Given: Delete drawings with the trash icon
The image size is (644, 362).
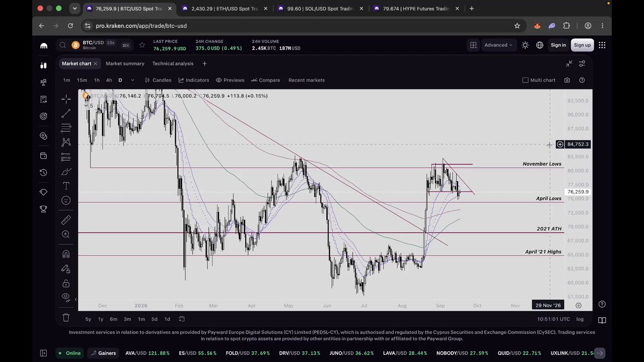Looking at the screenshot, I should [65, 317].
